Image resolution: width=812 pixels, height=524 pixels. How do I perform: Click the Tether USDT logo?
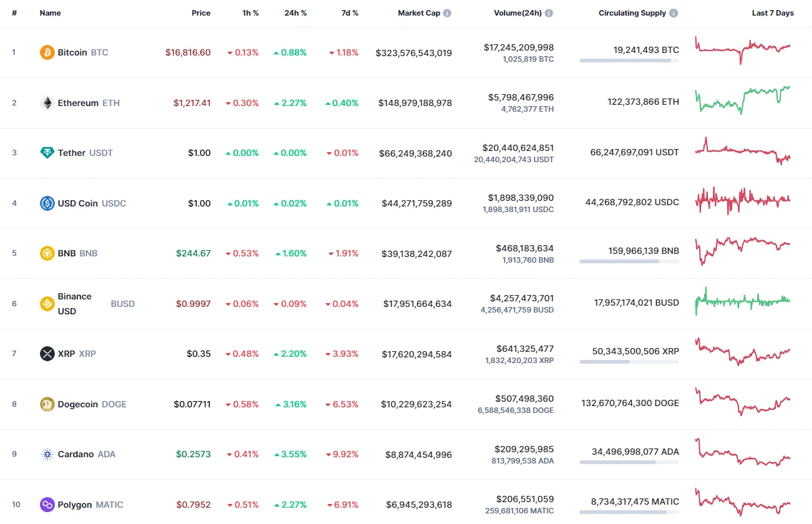pyautogui.click(x=46, y=153)
